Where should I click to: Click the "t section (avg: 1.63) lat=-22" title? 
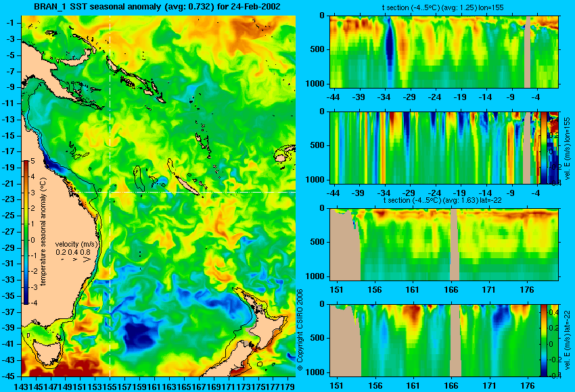coord(442,201)
